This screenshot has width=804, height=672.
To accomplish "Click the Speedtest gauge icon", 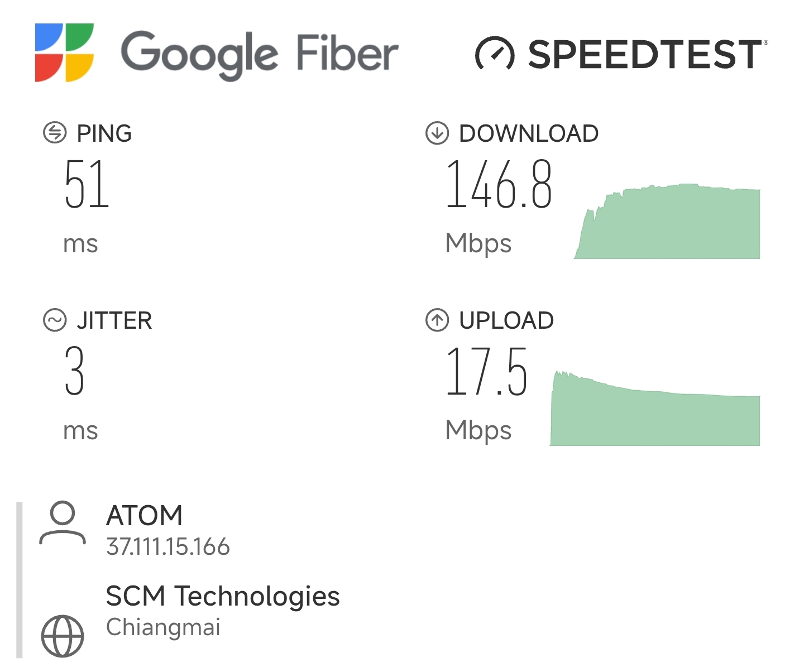I will coord(494,54).
